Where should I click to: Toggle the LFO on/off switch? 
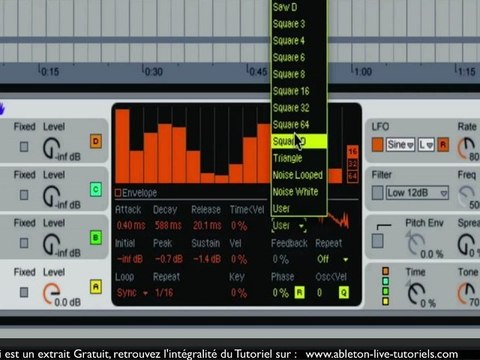(378, 145)
